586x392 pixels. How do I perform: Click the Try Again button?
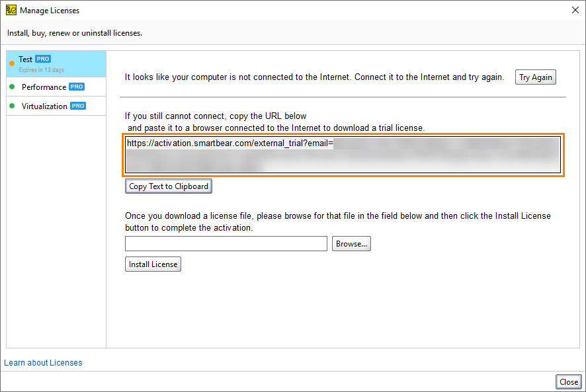pyautogui.click(x=535, y=77)
